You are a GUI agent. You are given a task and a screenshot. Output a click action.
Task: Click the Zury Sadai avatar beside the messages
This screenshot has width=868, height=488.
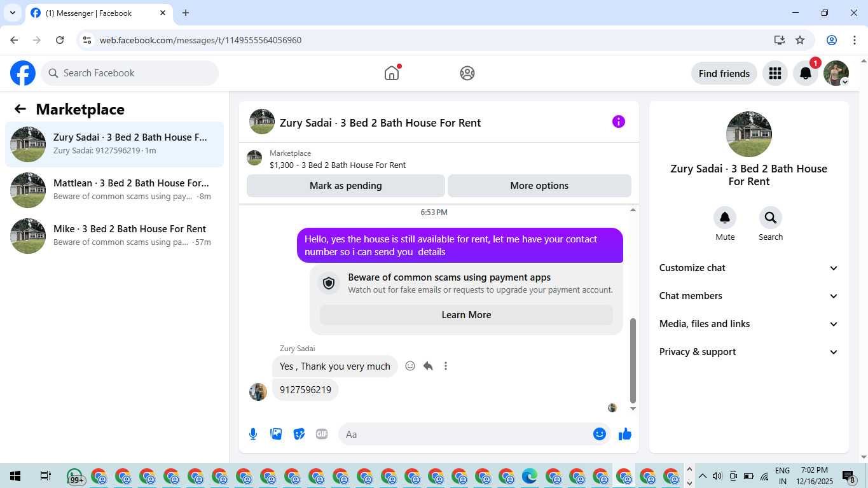tap(258, 392)
